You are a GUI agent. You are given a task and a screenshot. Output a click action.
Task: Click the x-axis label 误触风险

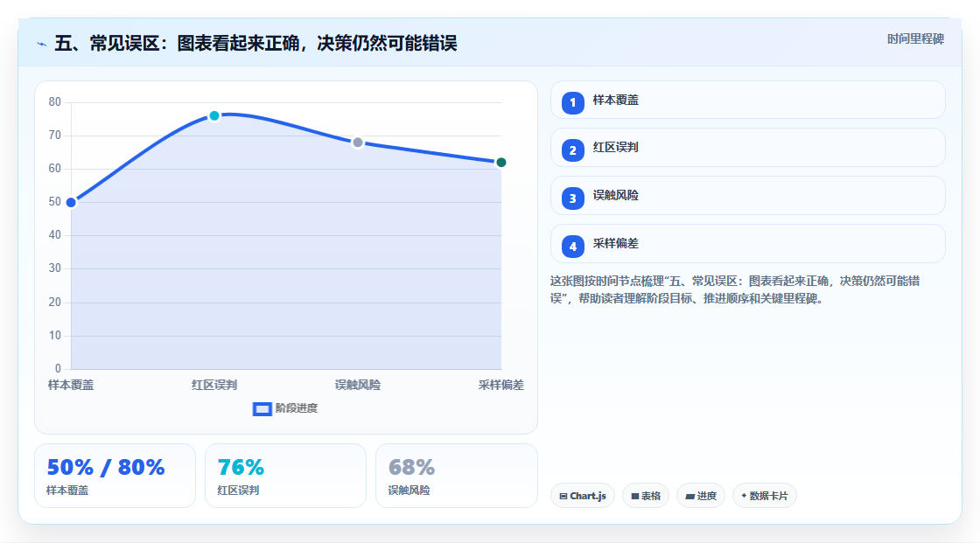point(358,385)
